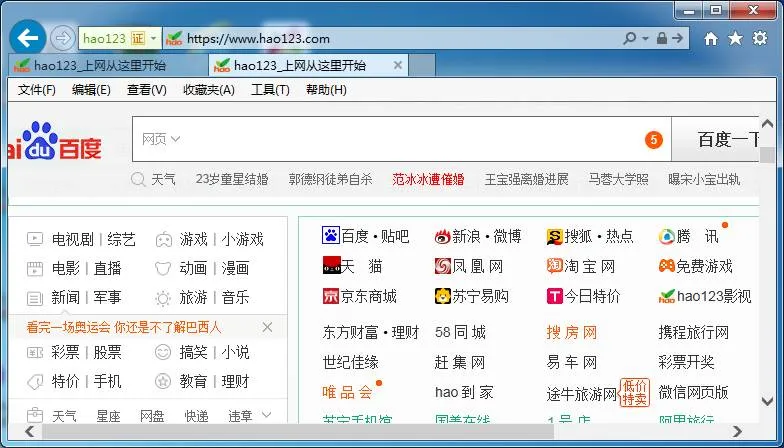Dismiss the 奥运会 news banner with X
The height and width of the screenshot is (448, 784).
pos(268,328)
